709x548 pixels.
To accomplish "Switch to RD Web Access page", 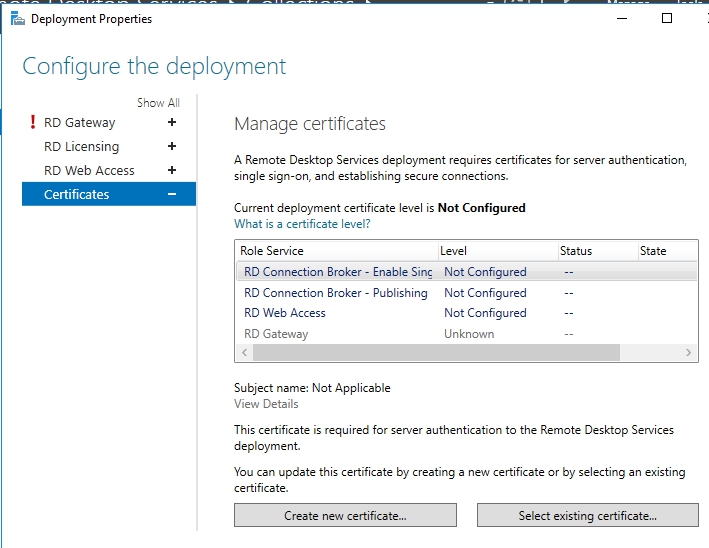I will pyautogui.click(x=89, y=171).
